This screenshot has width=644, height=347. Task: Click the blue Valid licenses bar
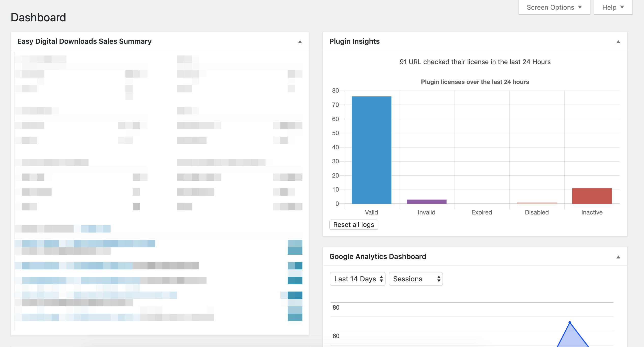click(371, 150)
